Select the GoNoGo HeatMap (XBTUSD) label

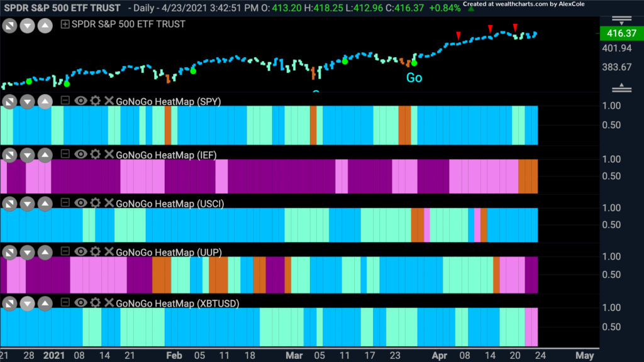[x=177, y=304]
